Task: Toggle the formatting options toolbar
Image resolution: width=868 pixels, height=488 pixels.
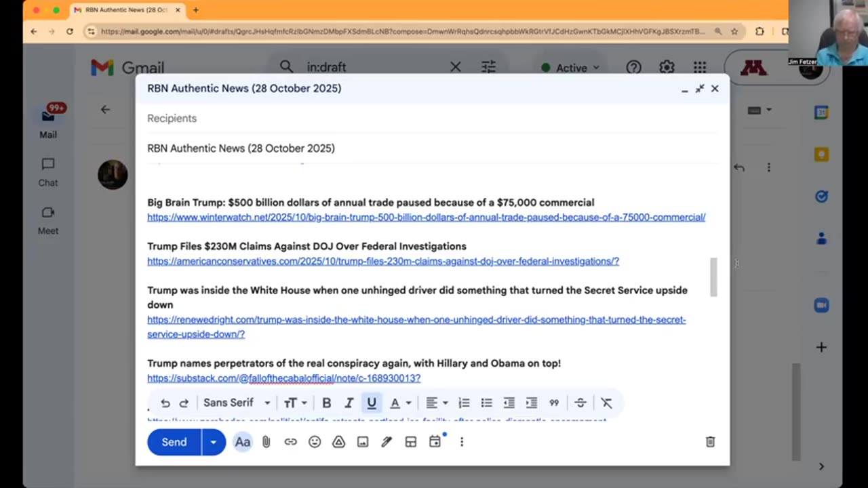Action: pyautogui.click(x=242, y=442)
